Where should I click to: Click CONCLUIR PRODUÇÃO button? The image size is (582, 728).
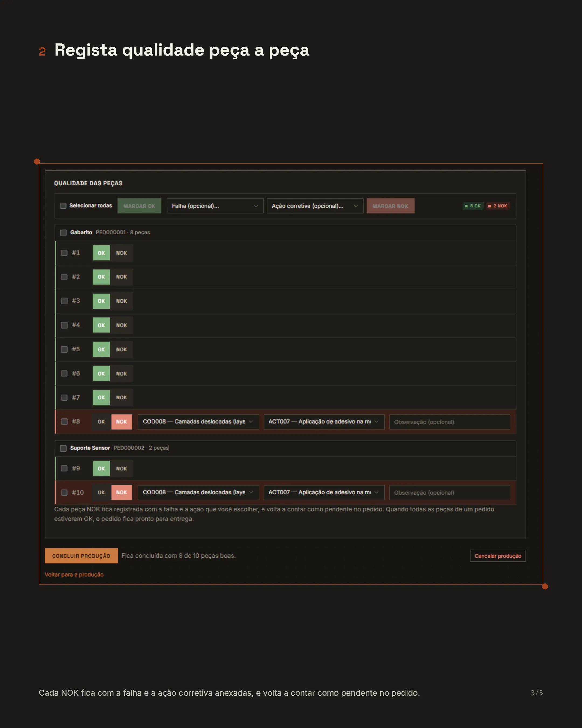(81, 555)
